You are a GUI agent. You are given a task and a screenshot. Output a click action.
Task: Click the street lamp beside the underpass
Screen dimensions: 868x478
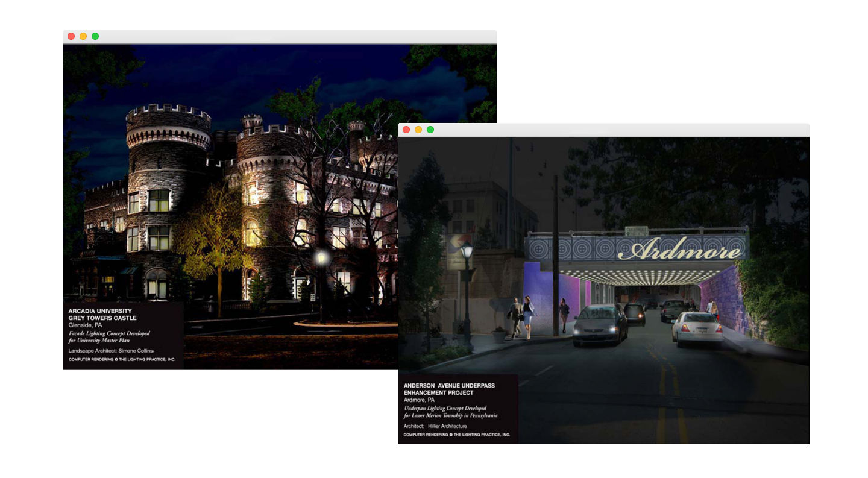click(x=467, y=253)
